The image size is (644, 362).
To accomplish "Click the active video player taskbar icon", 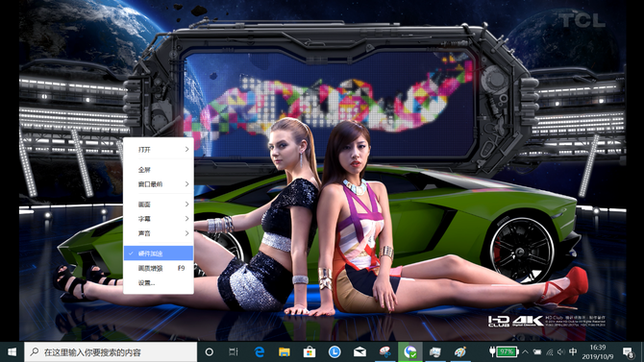I will (409, 351).
